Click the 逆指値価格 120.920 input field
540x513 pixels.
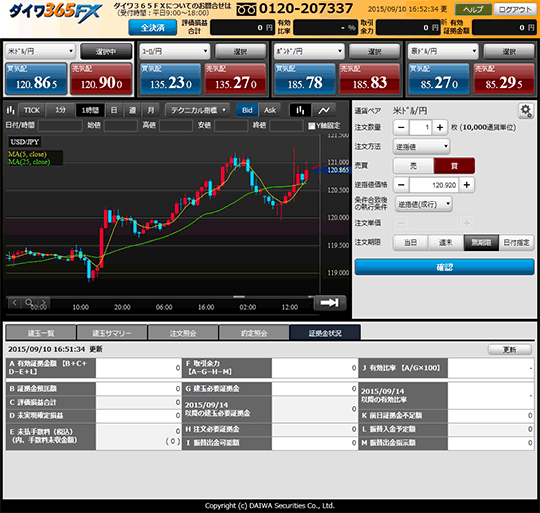[x=434, y=185]
